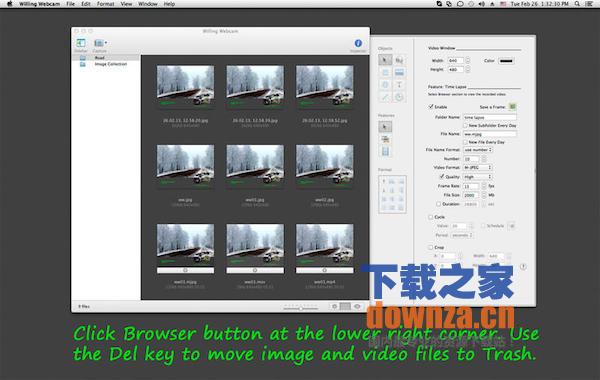Click the Frame Rate stepper
The image size is (600, 380).
(x=484, y=186)
